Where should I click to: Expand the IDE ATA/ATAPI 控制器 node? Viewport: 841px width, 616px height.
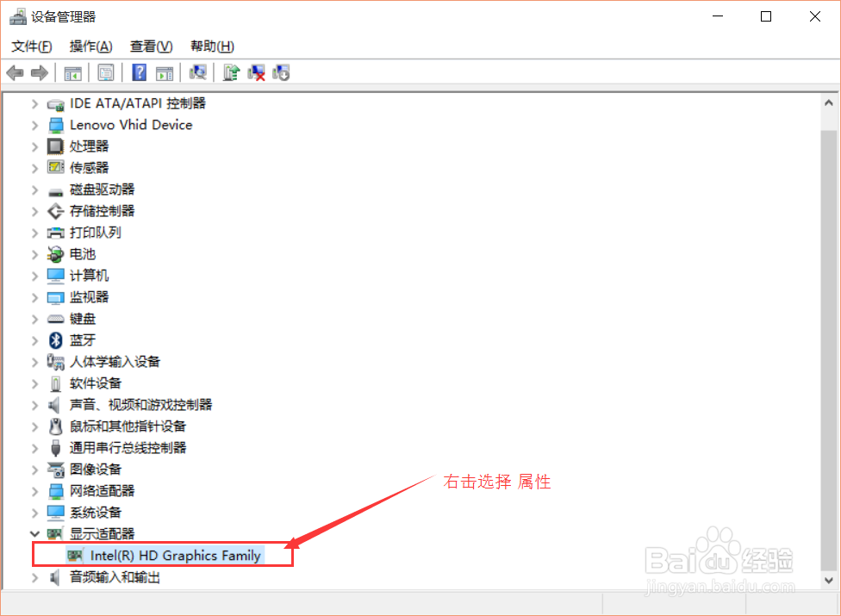click(34, 103)
